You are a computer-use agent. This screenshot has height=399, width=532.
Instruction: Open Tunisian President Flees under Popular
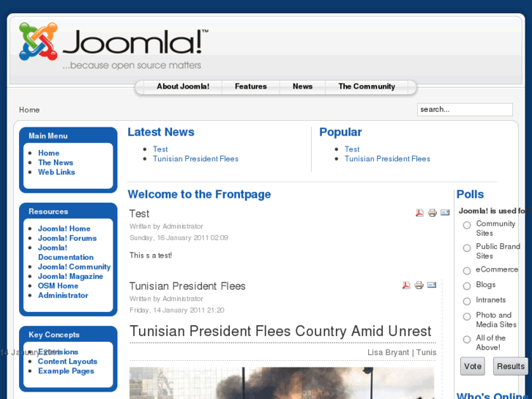[x=387, y=159]
